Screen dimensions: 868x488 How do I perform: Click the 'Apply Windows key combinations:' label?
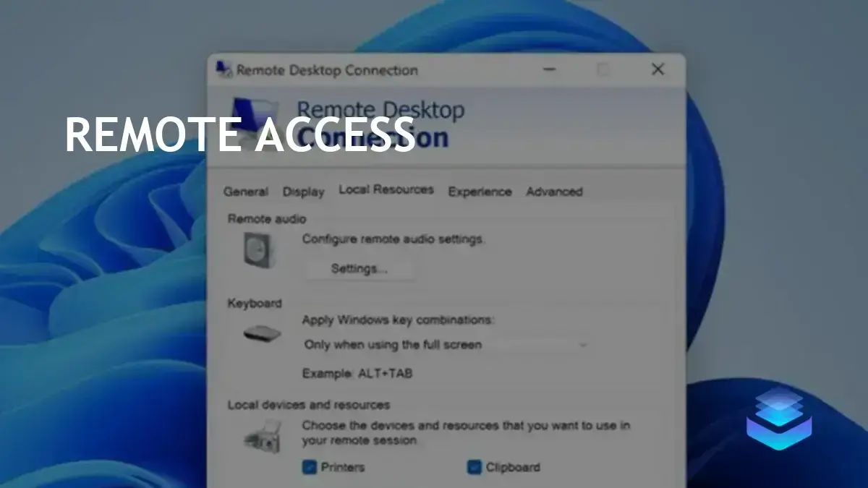pyautogui.click(x=398, y=320)
